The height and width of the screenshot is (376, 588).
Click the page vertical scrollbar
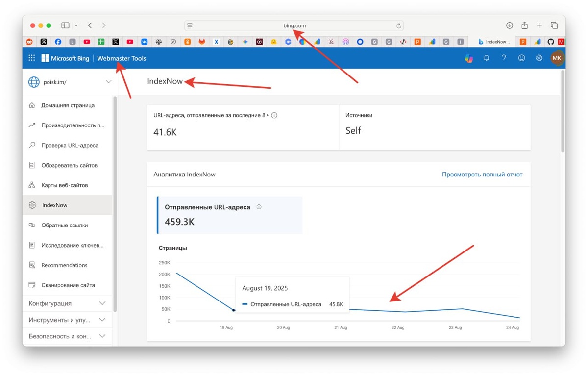[563, 110]
